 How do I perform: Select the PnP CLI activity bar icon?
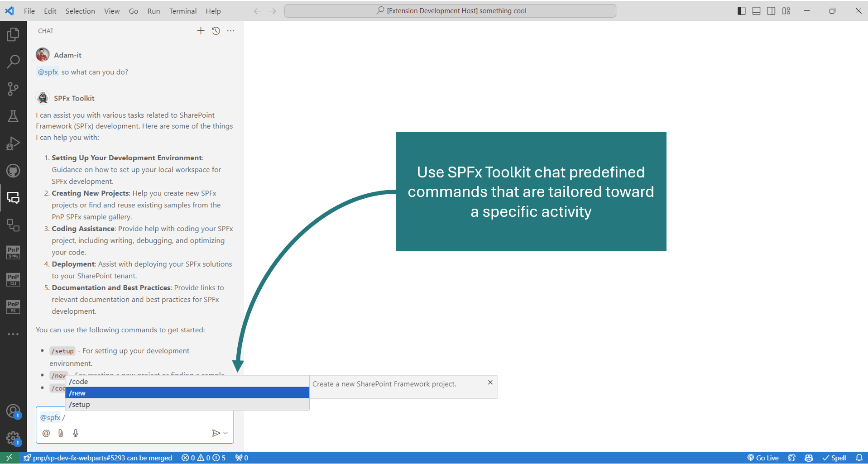(x=14, y=279)
